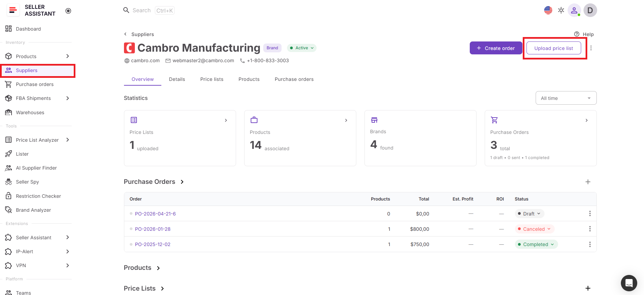Open IP-Alert extension item
The height and width of the screenshot is (295, 644).
click(x=24, y=251)
